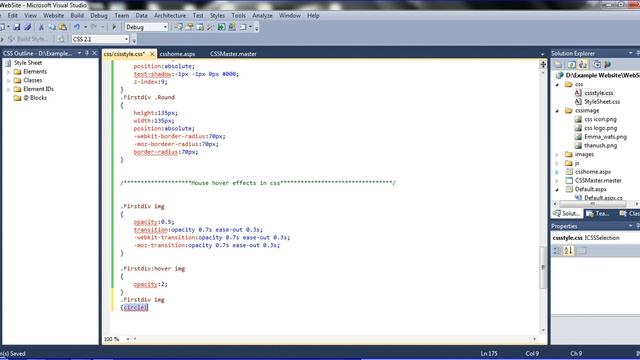Open the Tools menu
Screen dimensions: 640x360
[238, 16]
